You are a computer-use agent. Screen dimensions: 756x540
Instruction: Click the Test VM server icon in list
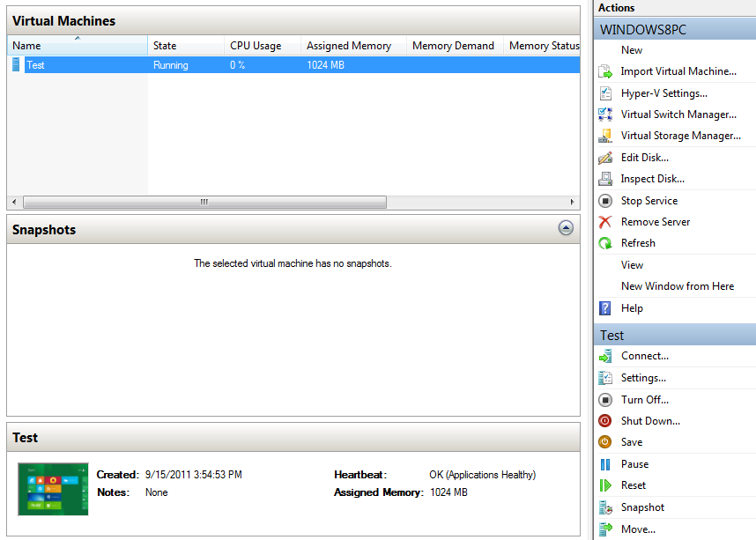(16, 64)
